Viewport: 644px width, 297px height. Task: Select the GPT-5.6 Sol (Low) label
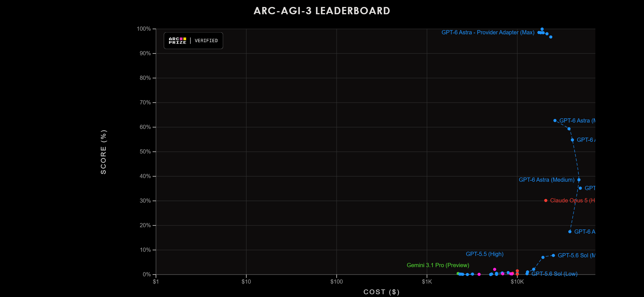[554, 274]
